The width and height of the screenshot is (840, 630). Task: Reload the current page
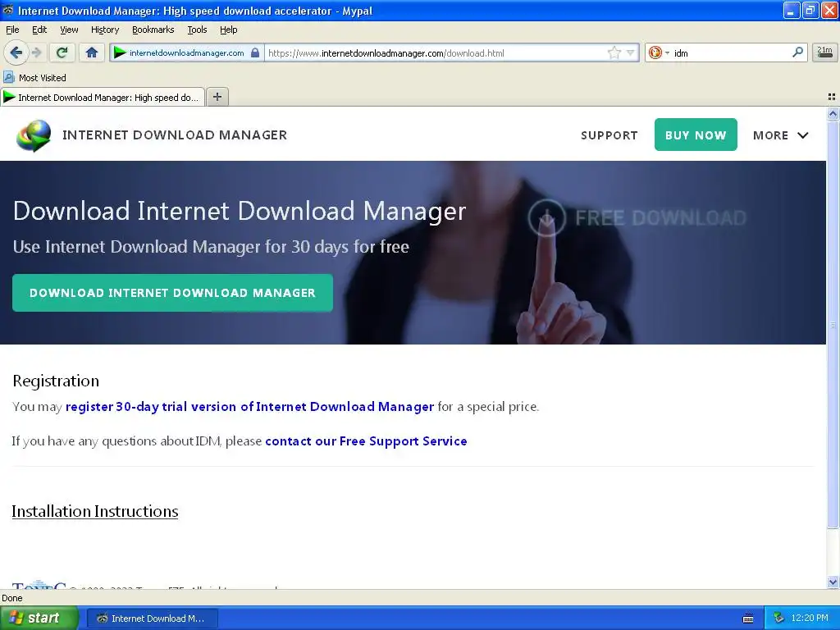(62, 52)
